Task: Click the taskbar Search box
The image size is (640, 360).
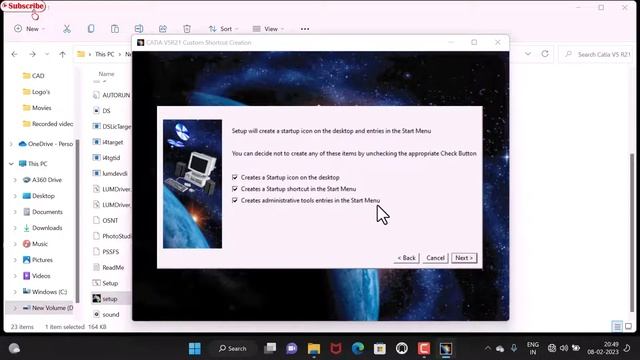Action: click(x=233, y=349)
